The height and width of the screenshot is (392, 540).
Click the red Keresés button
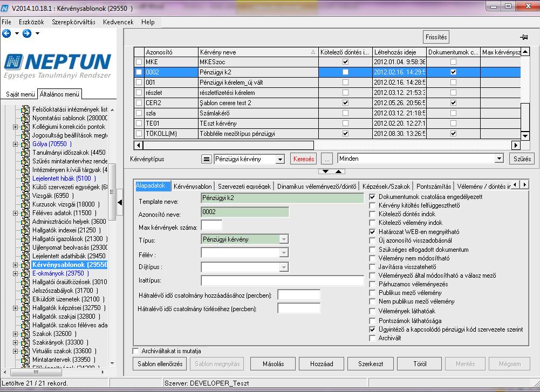303,159
